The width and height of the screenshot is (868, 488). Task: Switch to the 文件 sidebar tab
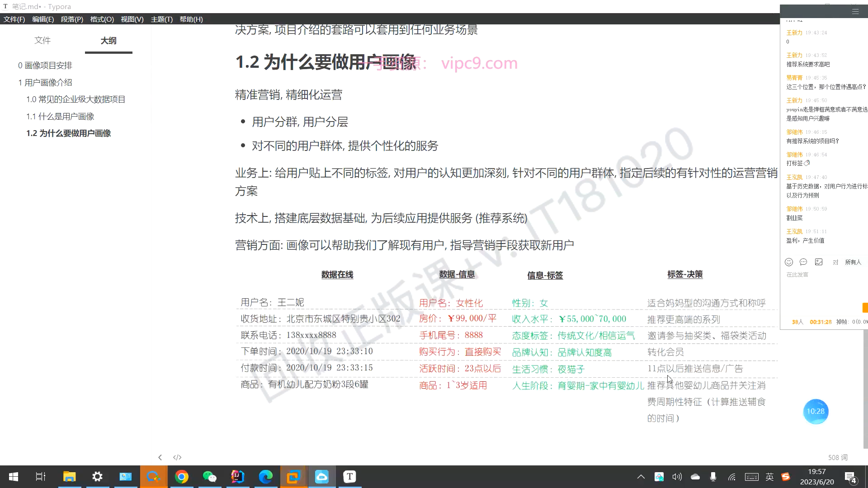[42, 40]
